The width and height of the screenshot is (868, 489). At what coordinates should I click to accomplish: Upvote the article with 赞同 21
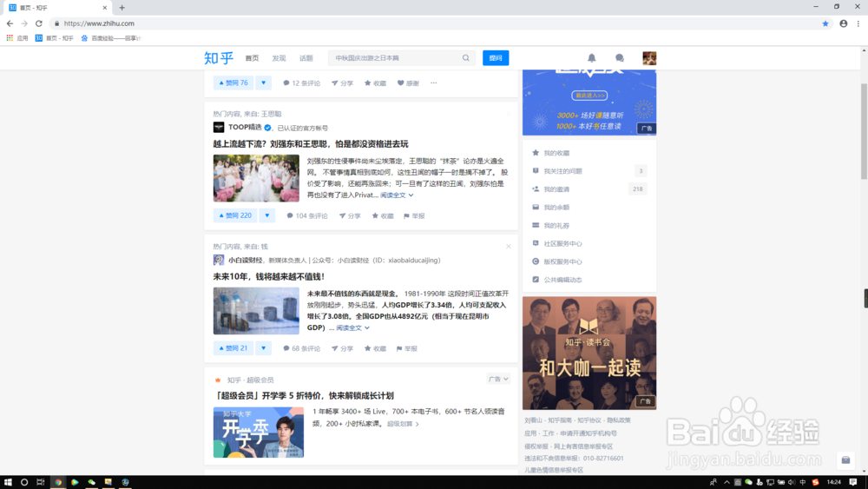pyautogui.click(x=233, y=348)
